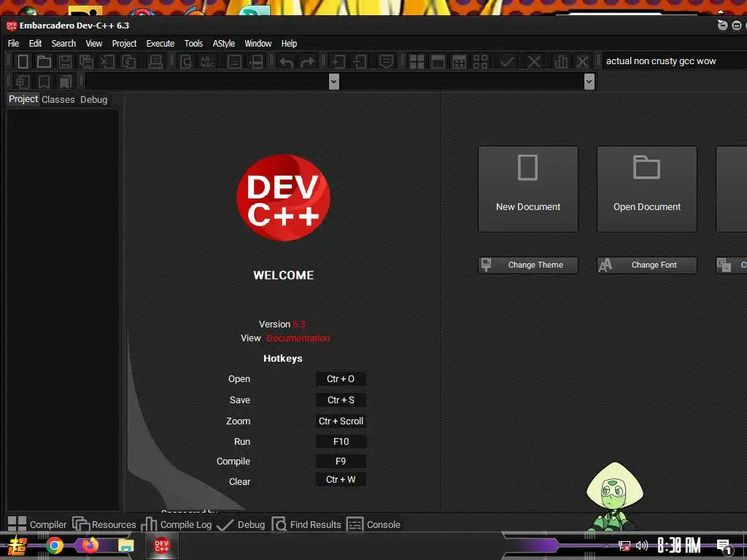This screenshot has width=747, height=560.
Task: Click the 'Ctr + O' Open hotkey label
Action: pos(341,379)
